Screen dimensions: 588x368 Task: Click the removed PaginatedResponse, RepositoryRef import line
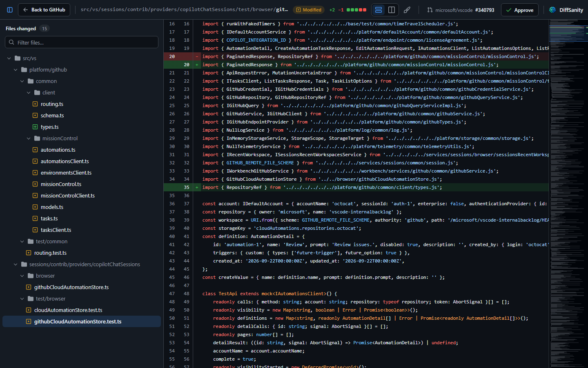coord(356,56)
